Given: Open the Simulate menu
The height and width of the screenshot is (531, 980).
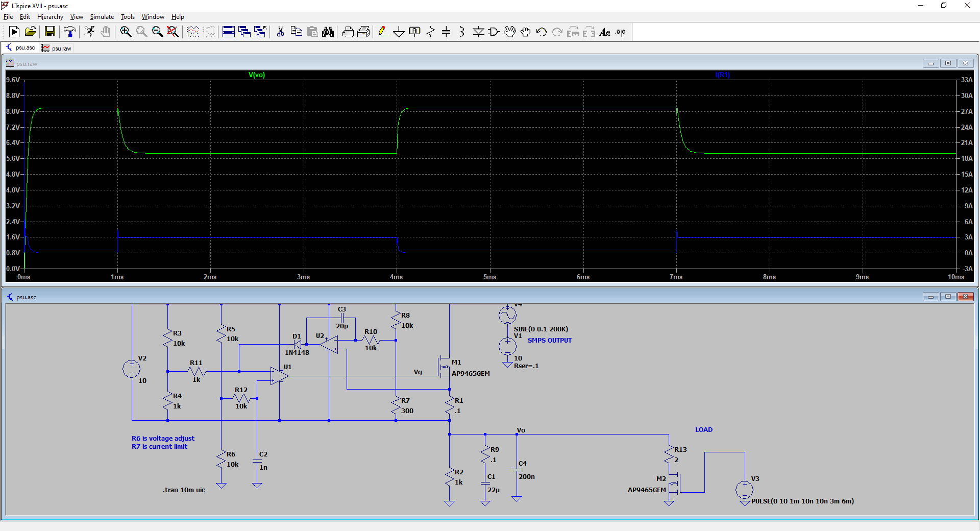Looking at the screenshot, I should click(102, 17).
